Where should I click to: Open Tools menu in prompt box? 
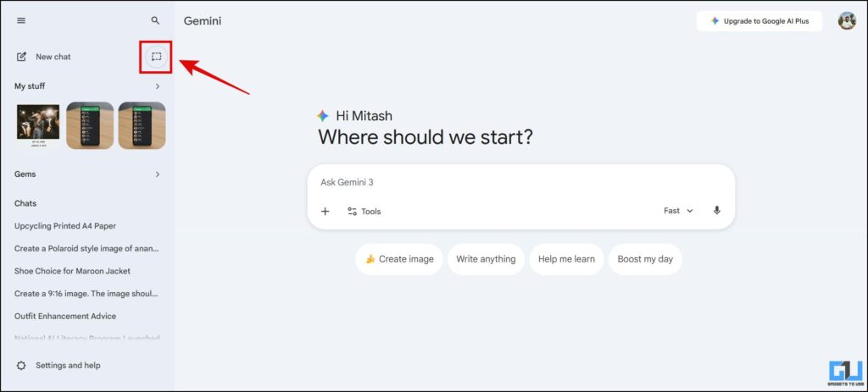[x=364, y=211]
